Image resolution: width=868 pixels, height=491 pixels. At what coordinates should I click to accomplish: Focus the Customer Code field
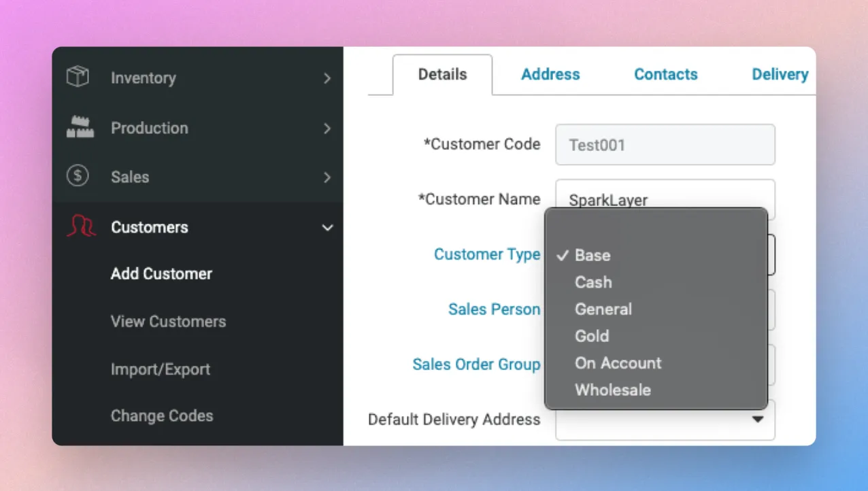(665, 145)
